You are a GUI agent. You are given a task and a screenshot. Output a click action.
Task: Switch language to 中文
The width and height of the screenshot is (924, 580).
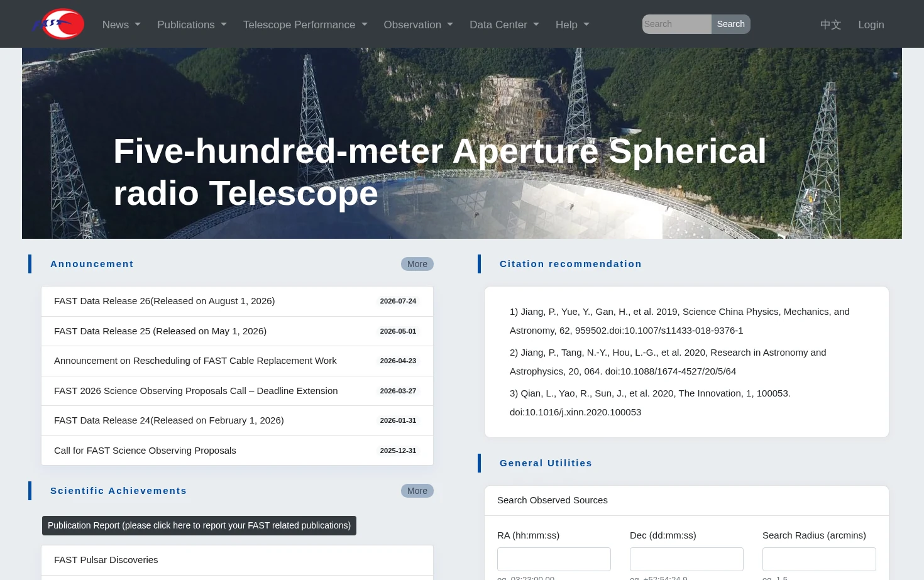[830, 25]
